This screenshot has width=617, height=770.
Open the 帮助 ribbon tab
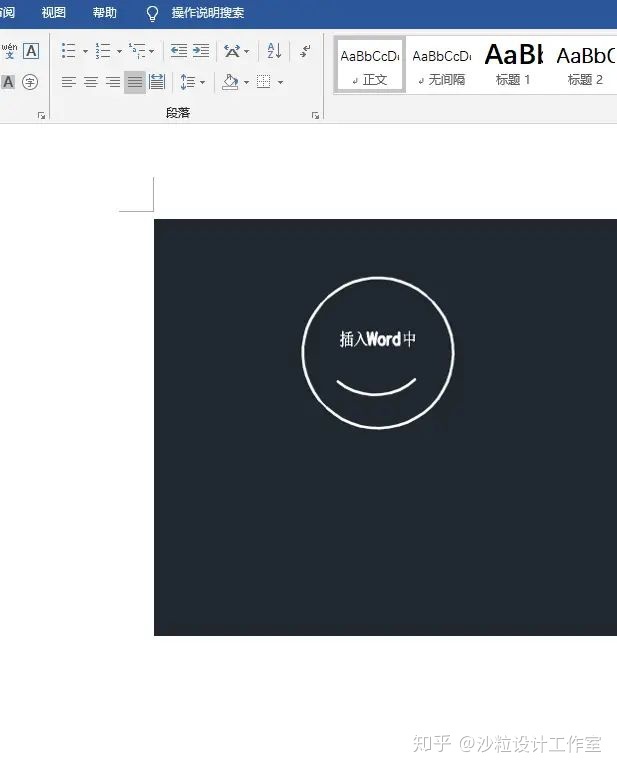tap(105, 12)
